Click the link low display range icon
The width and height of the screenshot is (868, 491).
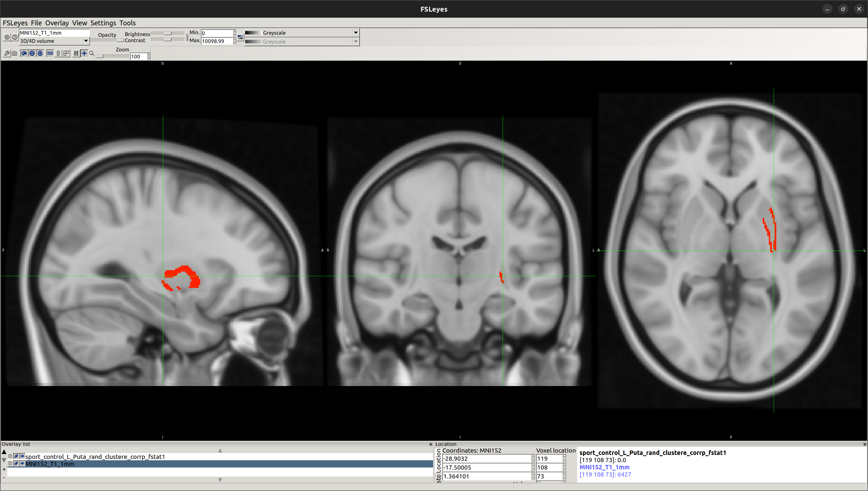click(x=240, y=37)
